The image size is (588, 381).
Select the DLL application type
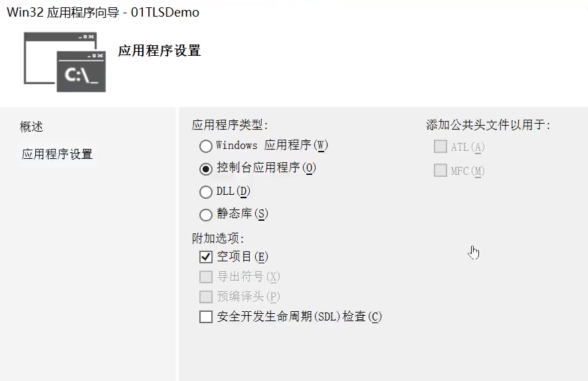(206, 191)
